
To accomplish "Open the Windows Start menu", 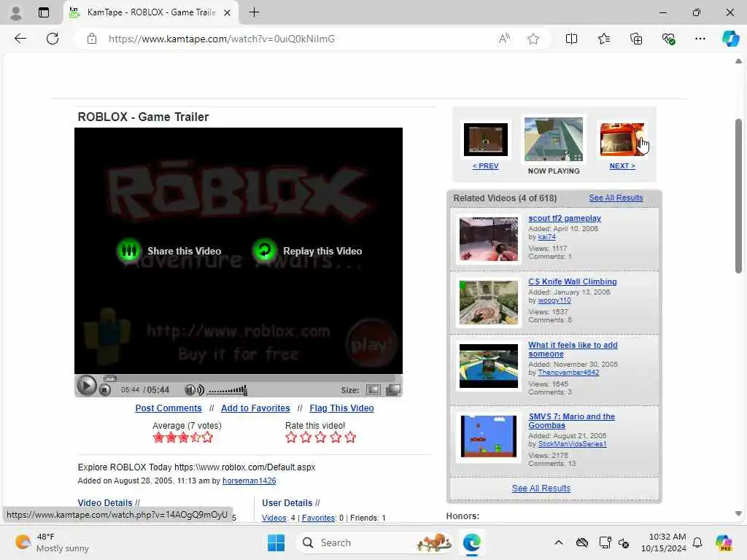I will coord(276,542).
